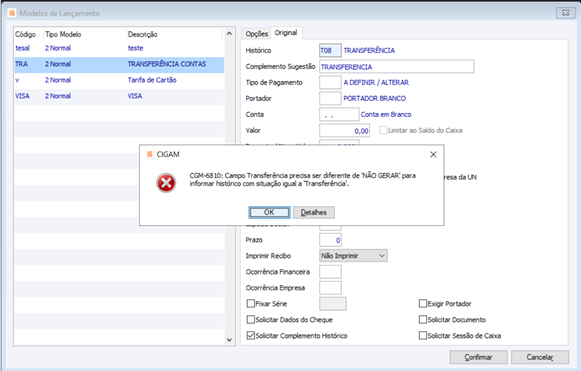The width and height of the screenshot is (581, 371).
Task: Select the tesal model row
Action: click(119, 48)
